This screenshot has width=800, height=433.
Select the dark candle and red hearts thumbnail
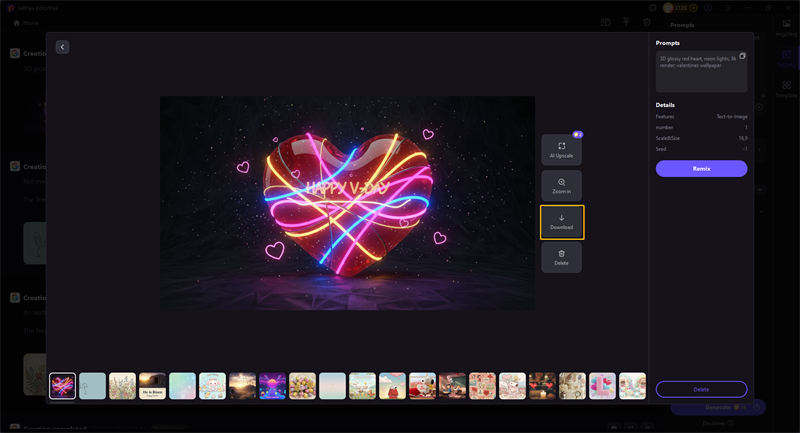click(x=542, y=386)
